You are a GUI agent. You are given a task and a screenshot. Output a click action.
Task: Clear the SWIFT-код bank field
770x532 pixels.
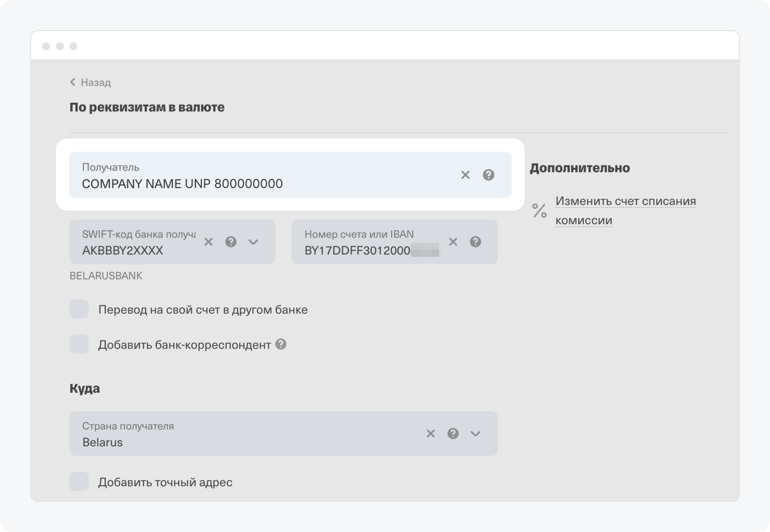point(208,242)
